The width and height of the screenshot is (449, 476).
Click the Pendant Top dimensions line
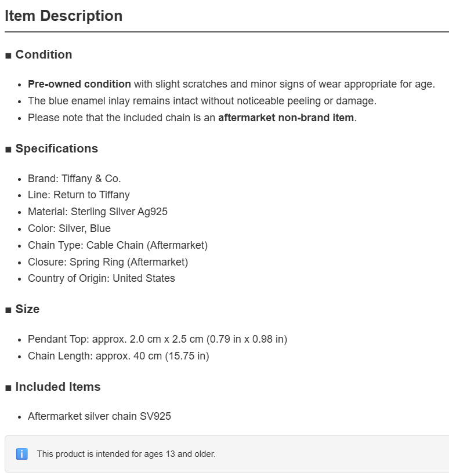157,339
